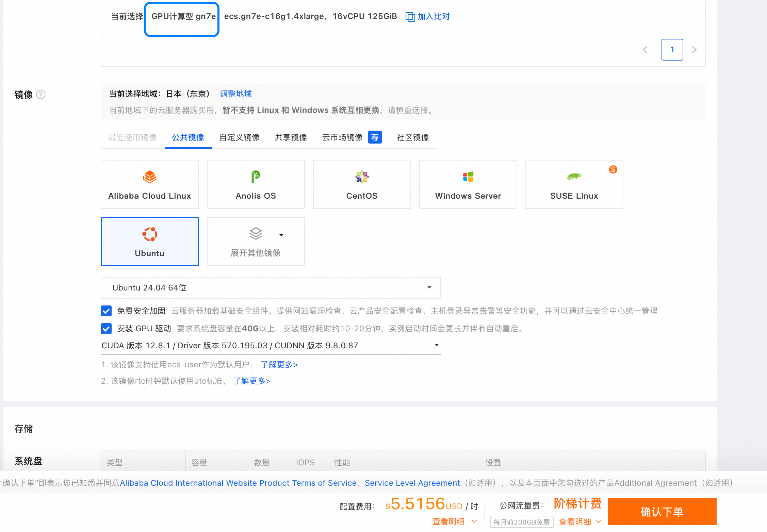The height and width of the screenshot is (532, 767).
Task: Click the help icon next to 镜像
Action: 41,95
